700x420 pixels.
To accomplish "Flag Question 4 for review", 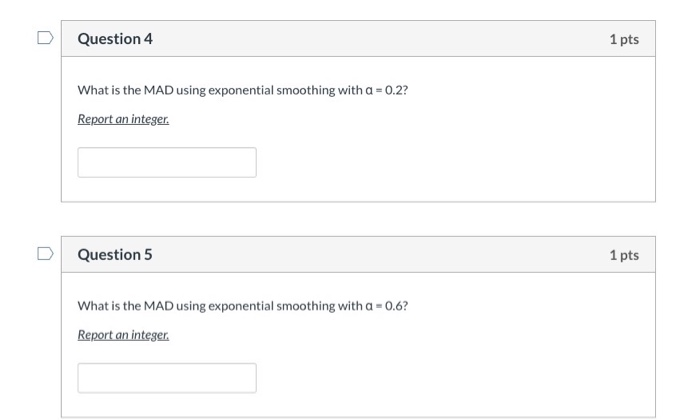I will coord(43,38).
